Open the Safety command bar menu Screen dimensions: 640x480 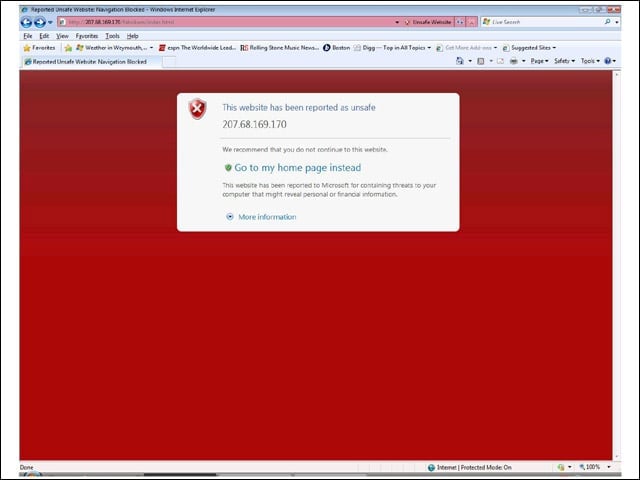tap(564, 61)
